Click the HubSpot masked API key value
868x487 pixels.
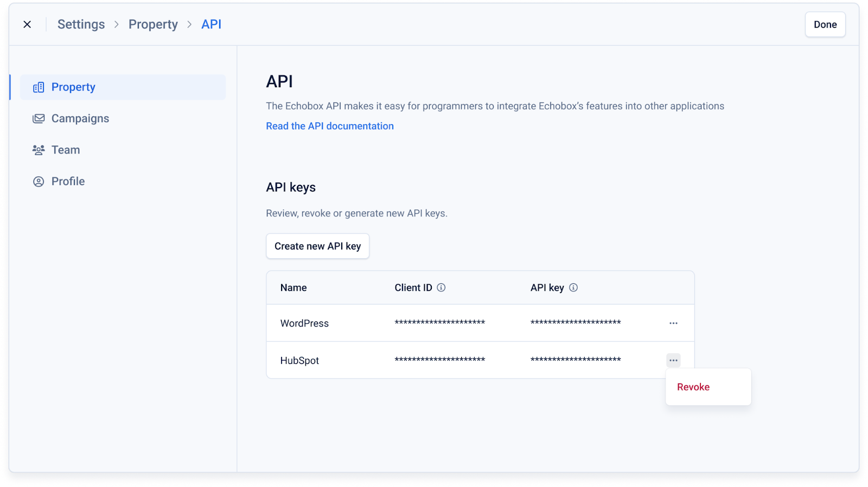[576, 360]
